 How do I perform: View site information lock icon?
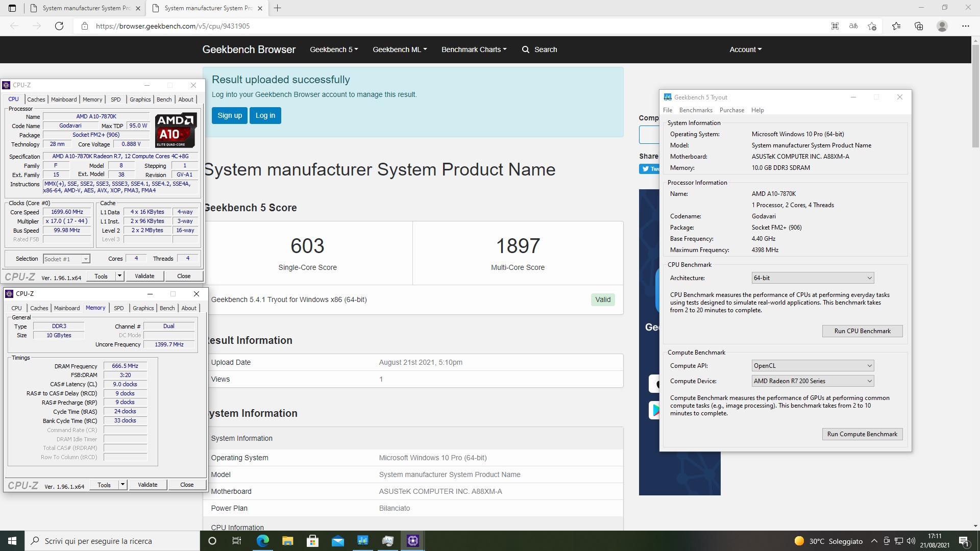[85, 26]
